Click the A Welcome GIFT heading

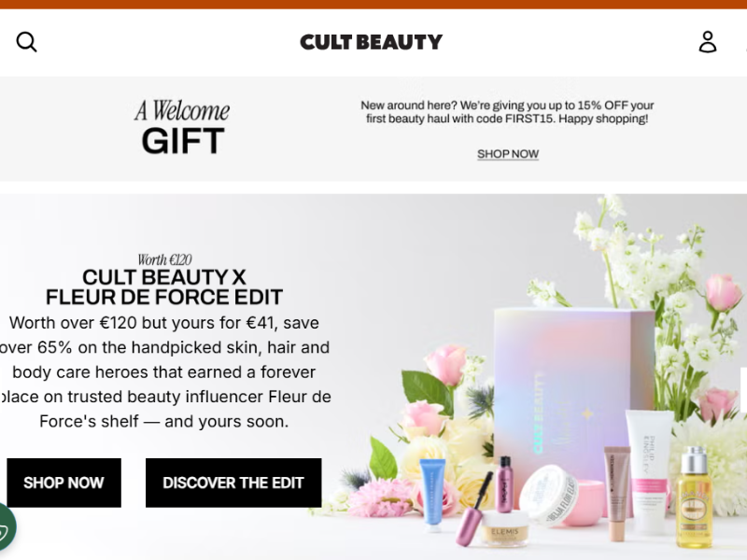click(182, 127)
